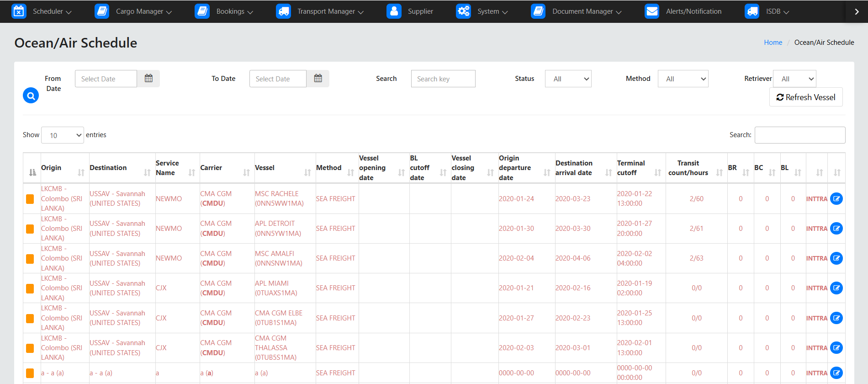Select orange marker of MSC RACHELE row
868x384 pixels.
click(30, 199)
